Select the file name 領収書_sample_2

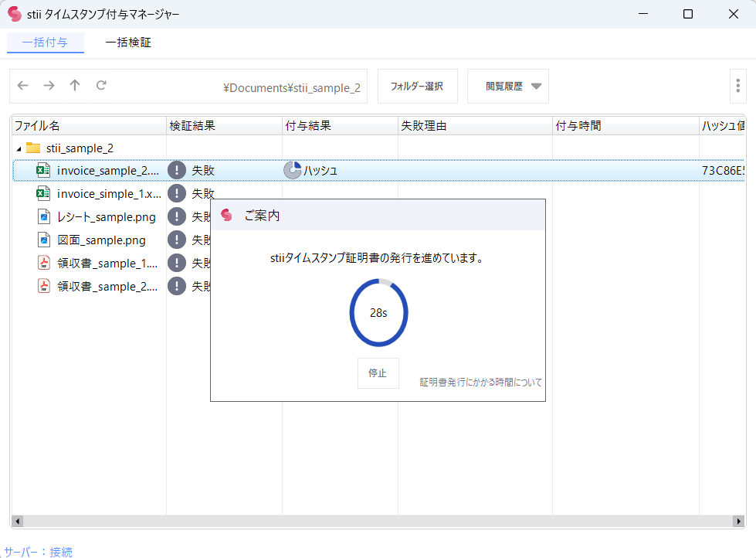pos(107,286)
